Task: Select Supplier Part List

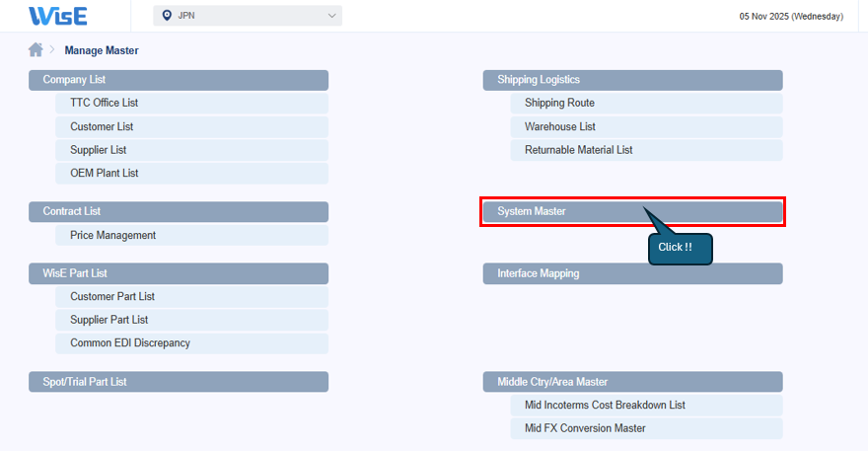Action: pyautogui.click(x=108, y=320)
